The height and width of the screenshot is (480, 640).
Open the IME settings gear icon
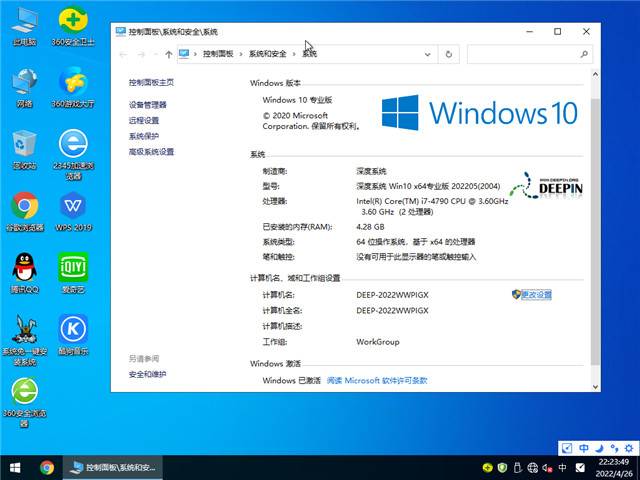628,448
